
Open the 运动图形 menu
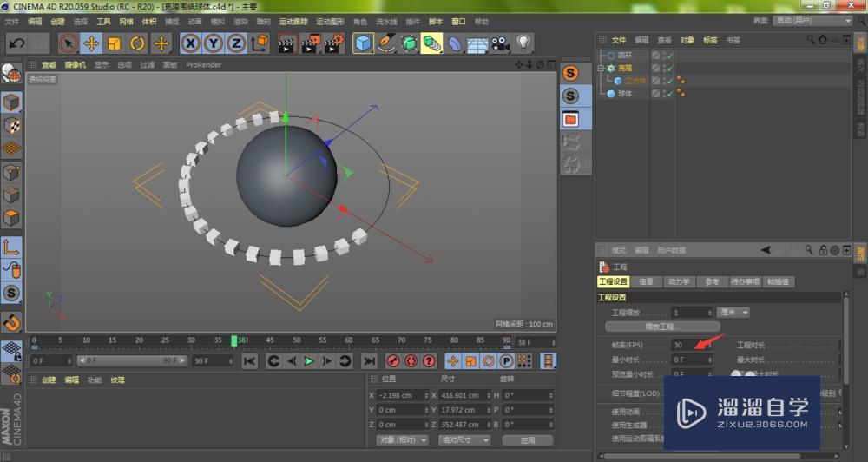pyautogui.click(x=331, y=22)
